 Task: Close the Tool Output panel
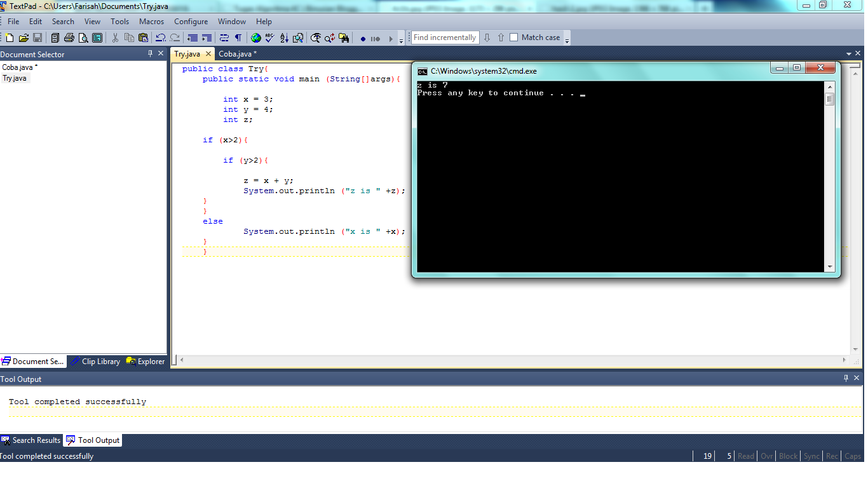point(857,379)
